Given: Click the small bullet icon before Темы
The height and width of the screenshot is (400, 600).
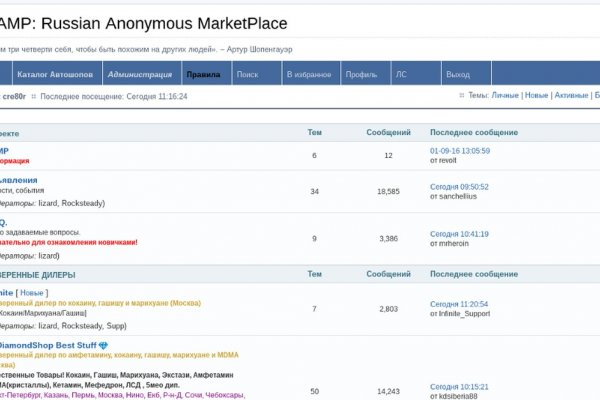Looking at the screenshot, I should (461, 95).
